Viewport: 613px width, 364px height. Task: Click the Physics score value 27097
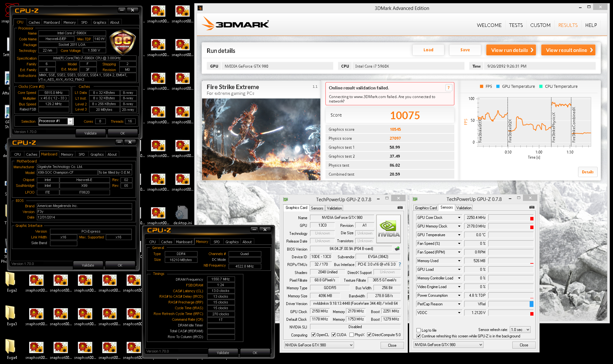pos(395,138)
